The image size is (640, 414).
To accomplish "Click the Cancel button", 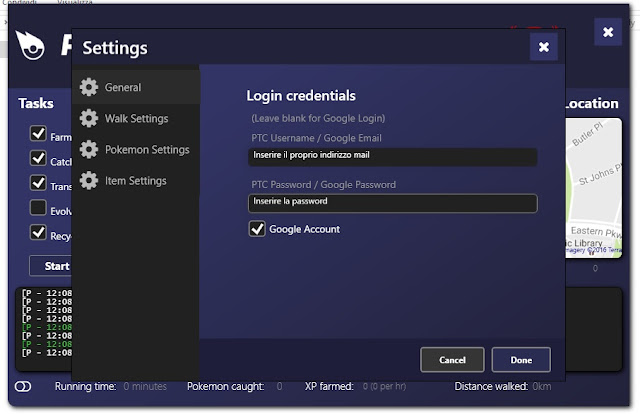I will point(452,360).
